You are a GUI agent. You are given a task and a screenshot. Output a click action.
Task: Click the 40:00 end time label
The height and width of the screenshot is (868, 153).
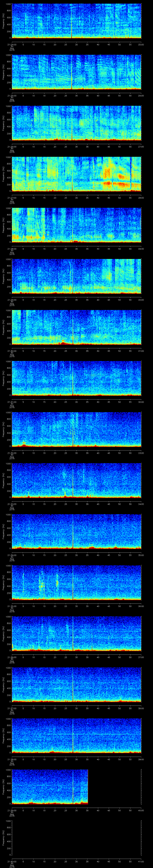click(141, 810)
